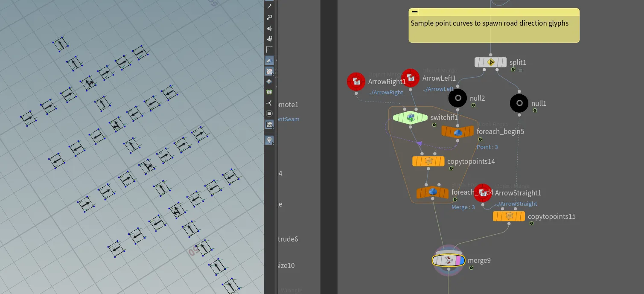
Task: Open the location pin icon dropdown
Action: click(269, 140)
